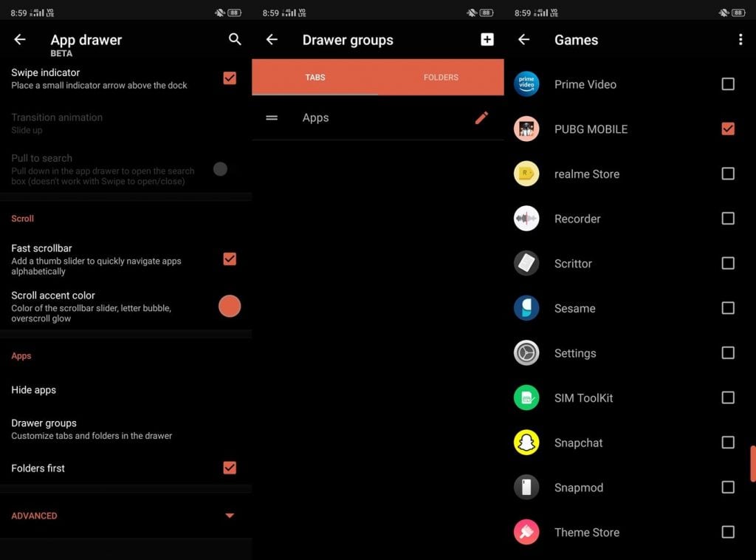Select the Apps group row name
The height and width of the screenshot is (560, 756).
315,118
